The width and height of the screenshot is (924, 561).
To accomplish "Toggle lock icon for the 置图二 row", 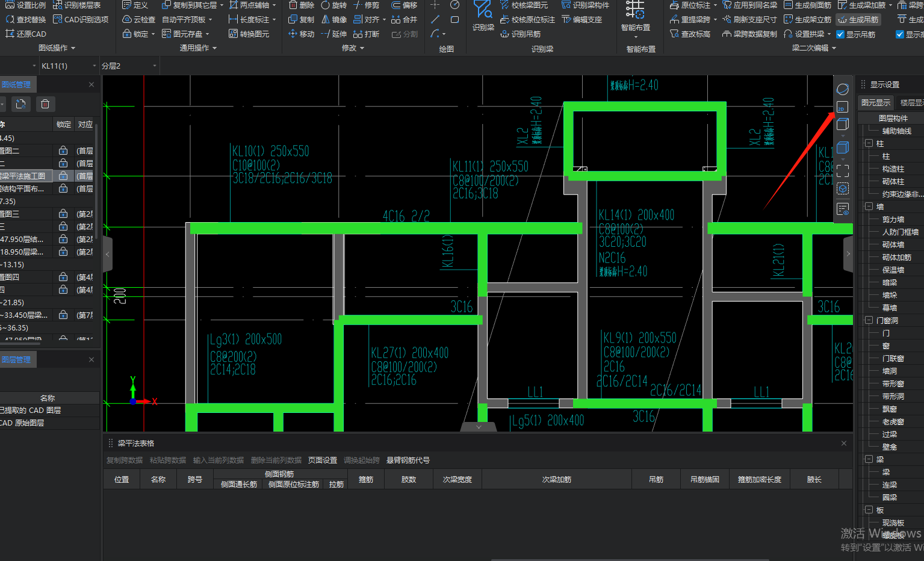I will [63, 150].
